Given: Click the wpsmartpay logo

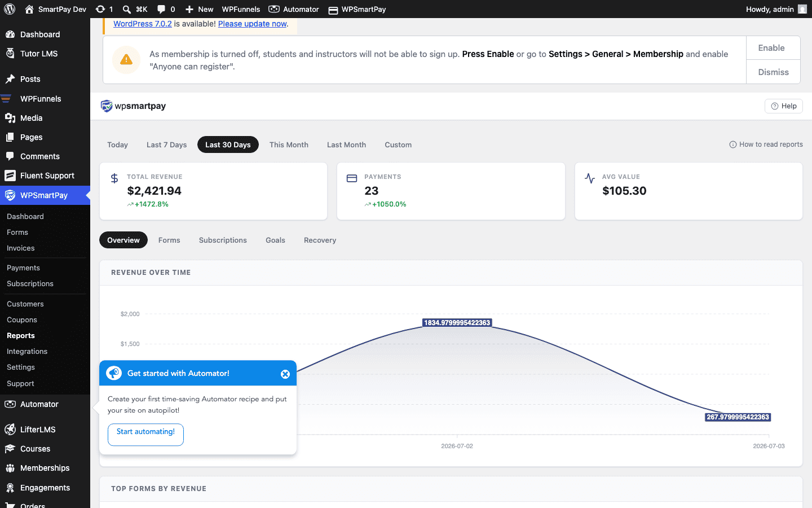Looking at the screenshot, I should [133, 106].
